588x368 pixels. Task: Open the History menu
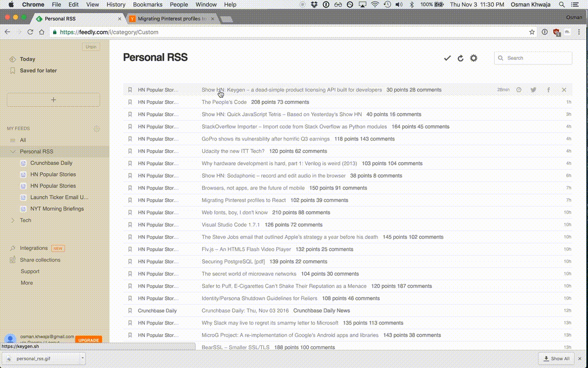click(x=116, y=5)
